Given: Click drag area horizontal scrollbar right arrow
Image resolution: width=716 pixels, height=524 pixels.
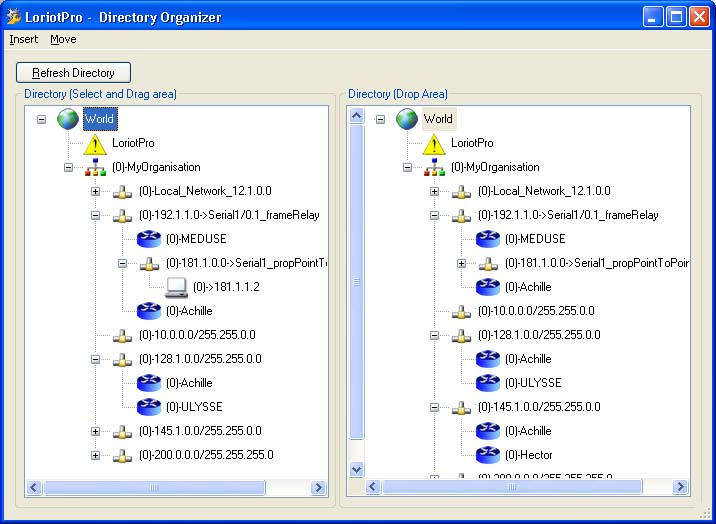Looking at the screenshot, I should pos(318,488).
